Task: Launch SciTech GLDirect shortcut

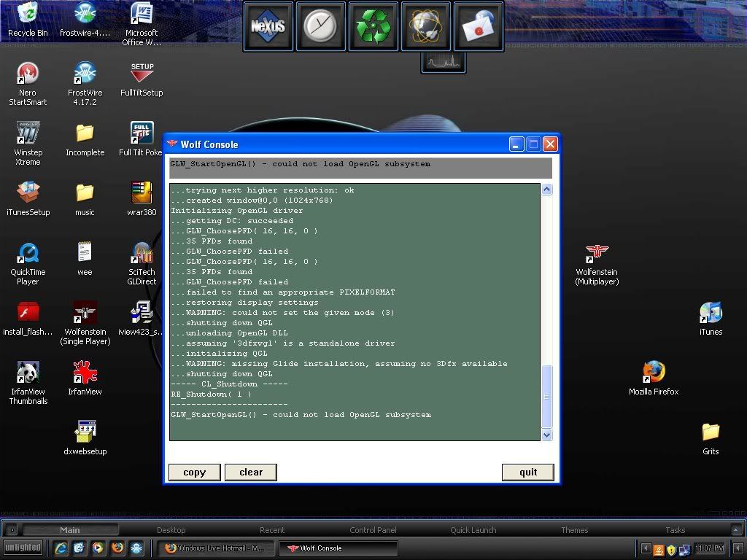Action: [142, 263]
